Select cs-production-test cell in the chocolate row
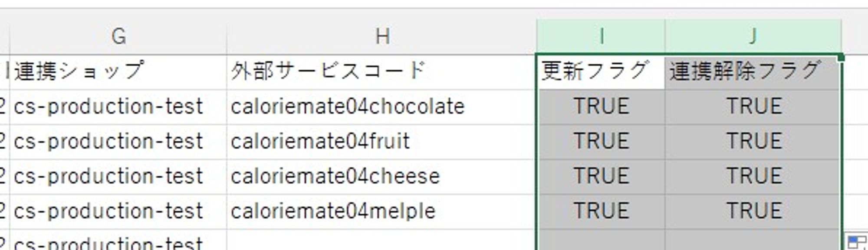The width and height of the screenshot is (868, 250). [118, 107]
